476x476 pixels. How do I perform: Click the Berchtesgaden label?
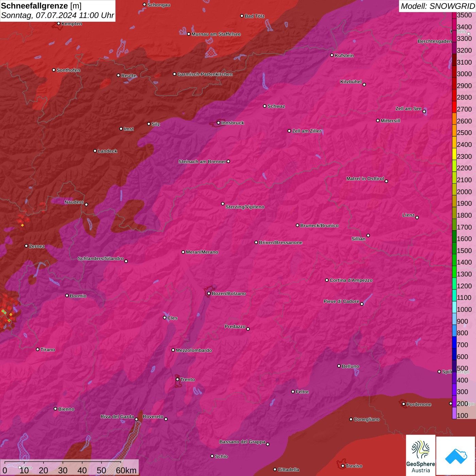click(435, 41)
